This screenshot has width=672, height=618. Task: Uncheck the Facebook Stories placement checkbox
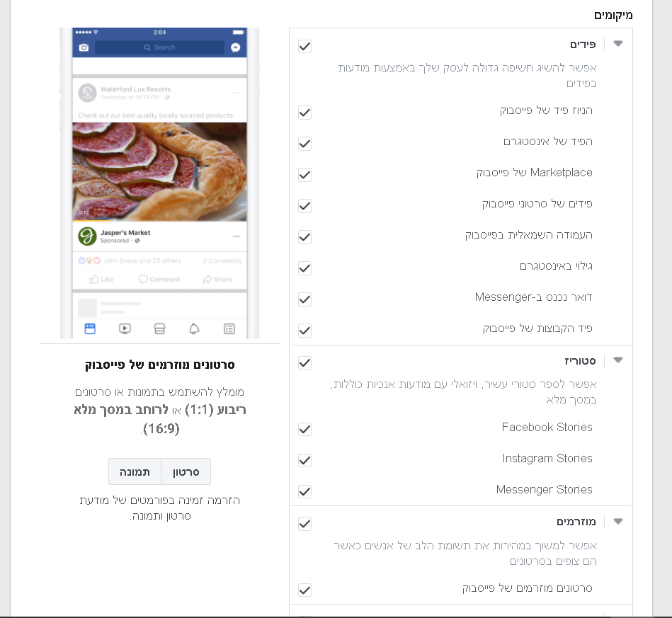pyautogui.click(x=304, y=429)
